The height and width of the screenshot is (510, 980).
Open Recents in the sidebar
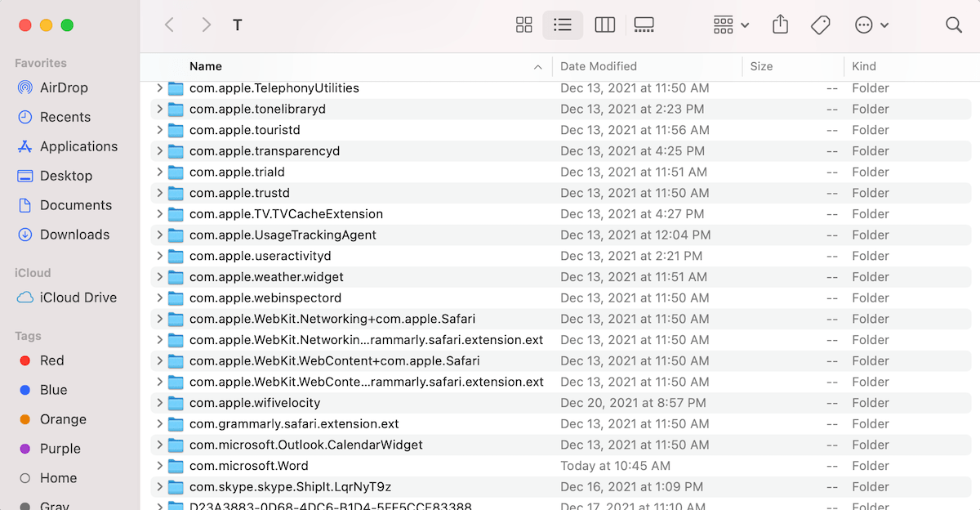click(65, 117)
